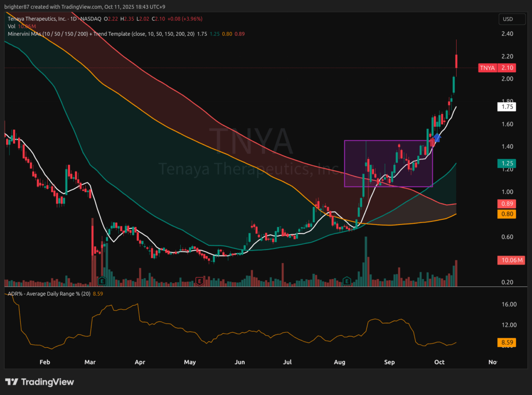
Task: Click the Oct label on time axis
Action: pyautogui.click(x=441, y=362)
